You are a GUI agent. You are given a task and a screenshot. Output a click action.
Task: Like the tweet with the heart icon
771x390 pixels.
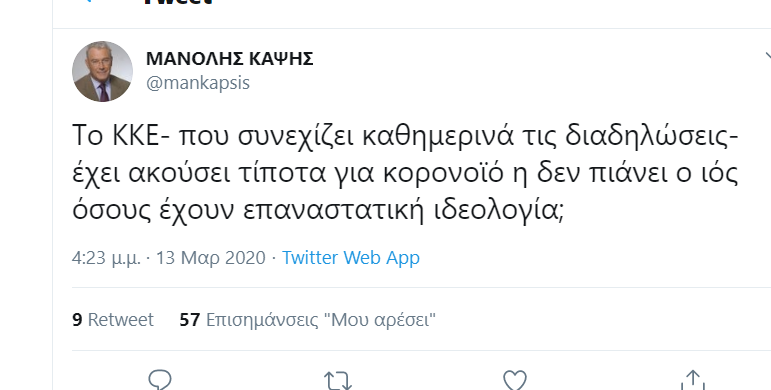coord(515,381)
